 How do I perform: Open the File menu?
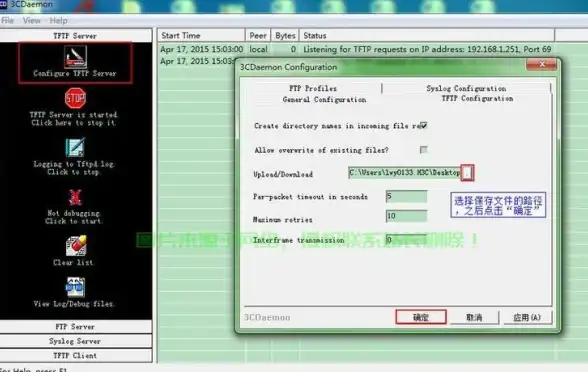click(x=7, y=21)
